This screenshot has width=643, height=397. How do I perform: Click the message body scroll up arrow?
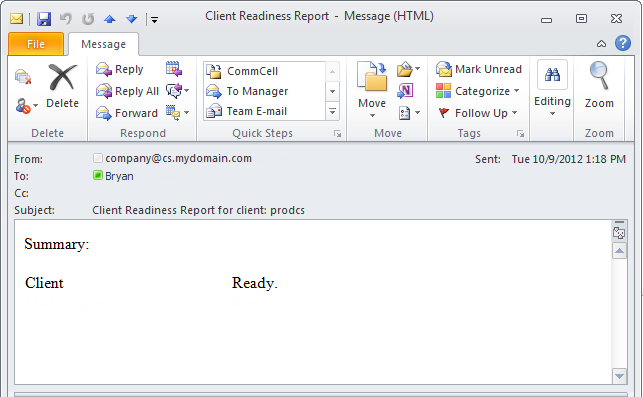click(619, 251)
